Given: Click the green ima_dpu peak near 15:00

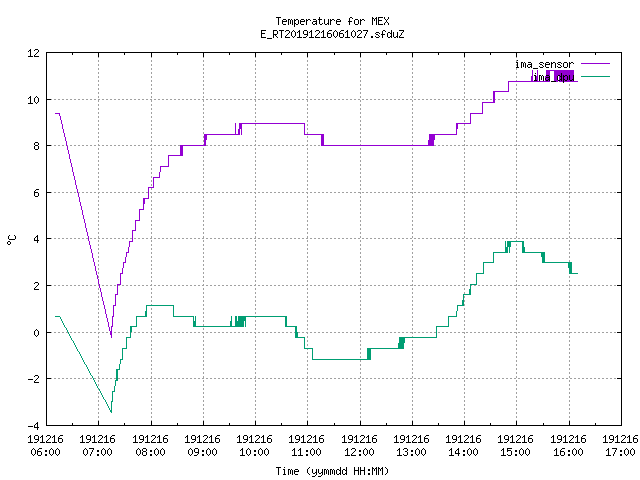Looking at the screenshot, I should pyautogui.click(x=516, y=242).
